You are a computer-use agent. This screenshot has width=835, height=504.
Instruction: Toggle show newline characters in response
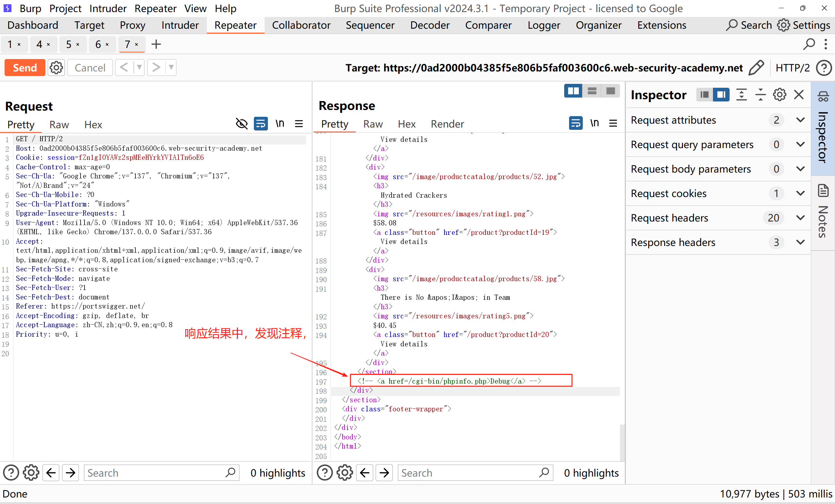click(x=595, y=123)
